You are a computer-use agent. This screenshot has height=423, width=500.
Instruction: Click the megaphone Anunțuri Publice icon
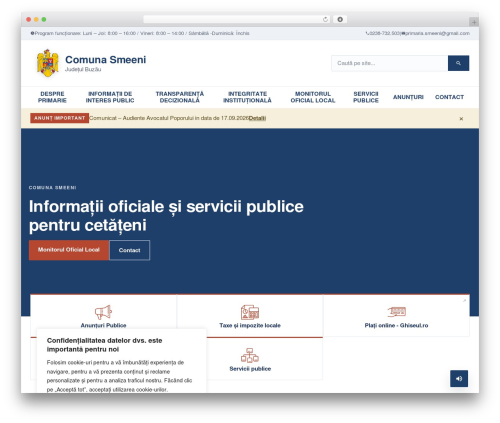coord(103,312)
